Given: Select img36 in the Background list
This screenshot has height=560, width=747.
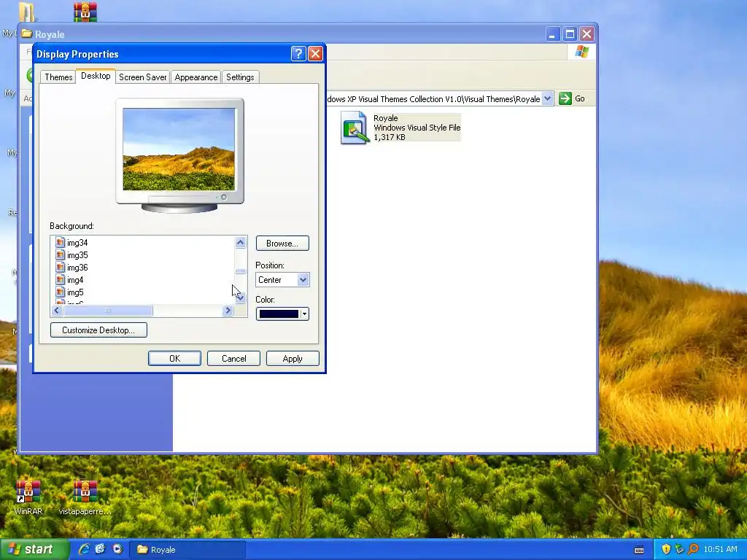Looking at the screenshot, I should coord(77,268).
